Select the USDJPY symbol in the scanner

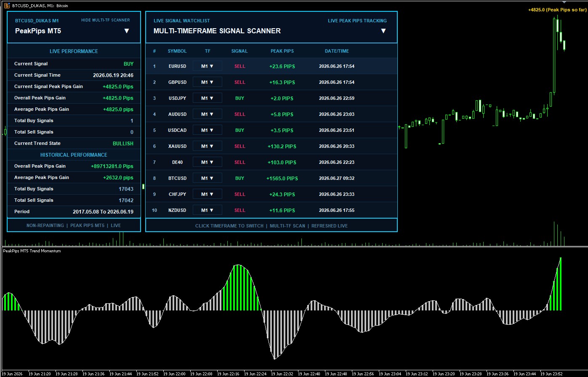click(x=177, y=98)
